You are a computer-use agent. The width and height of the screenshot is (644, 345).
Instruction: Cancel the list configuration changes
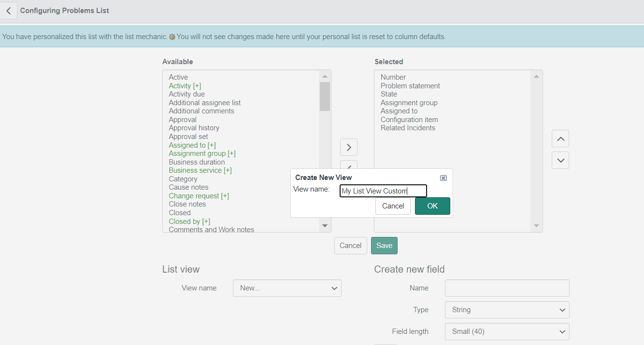pyautogui.click(x=350, y=245)
